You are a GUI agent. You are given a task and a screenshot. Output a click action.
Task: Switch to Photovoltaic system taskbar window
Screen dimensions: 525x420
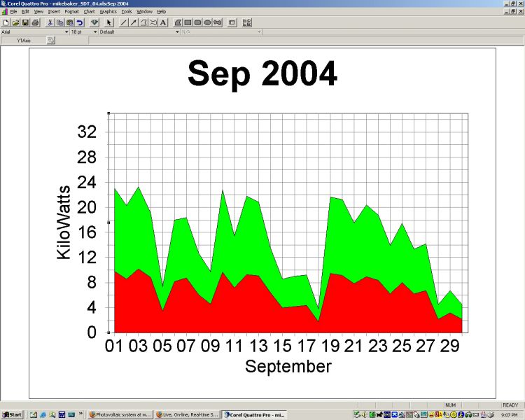(119, 415)
